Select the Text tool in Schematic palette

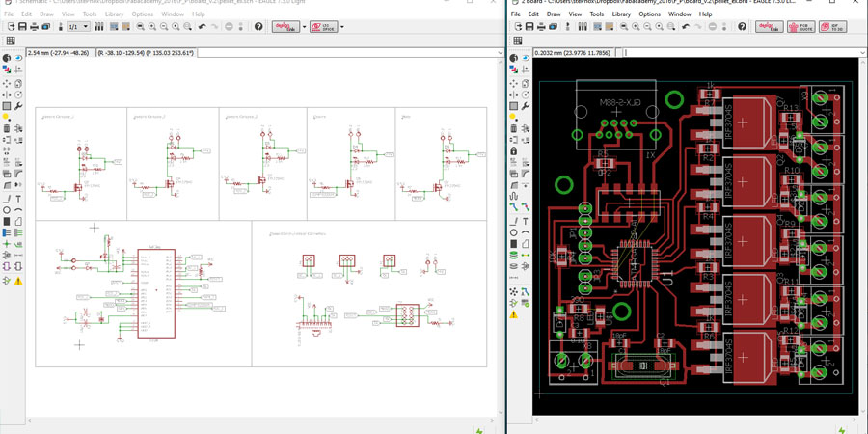(x=18, y=198)
